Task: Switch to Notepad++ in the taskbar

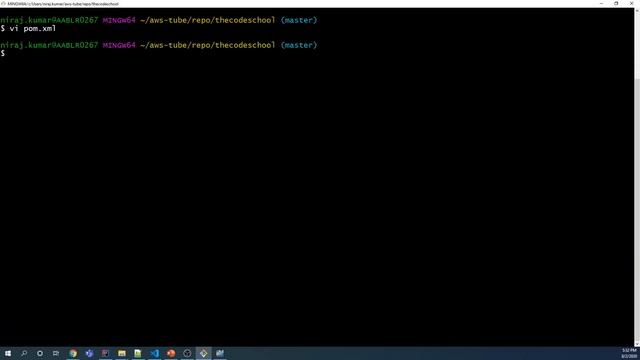Action: tap(138, 353)
